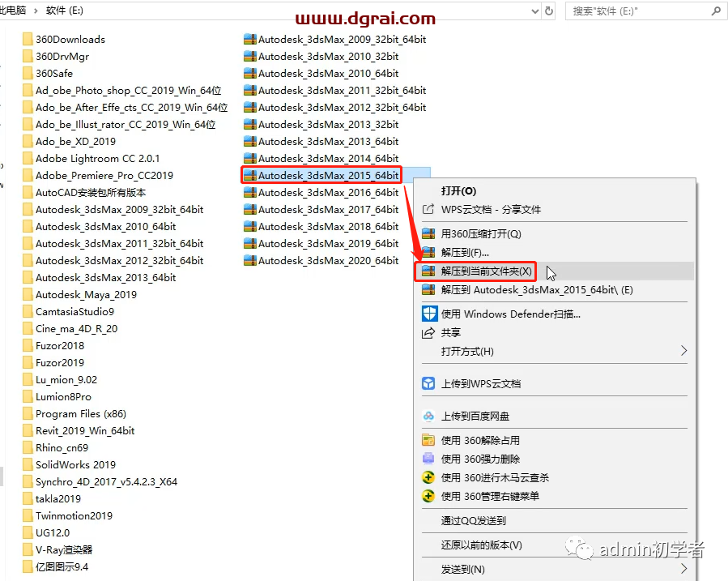Screen dimensions: 728x581
Task: Expand the 打开方式(H) submenu arrow
Action: pyautogui.click(x=683, y=351)
